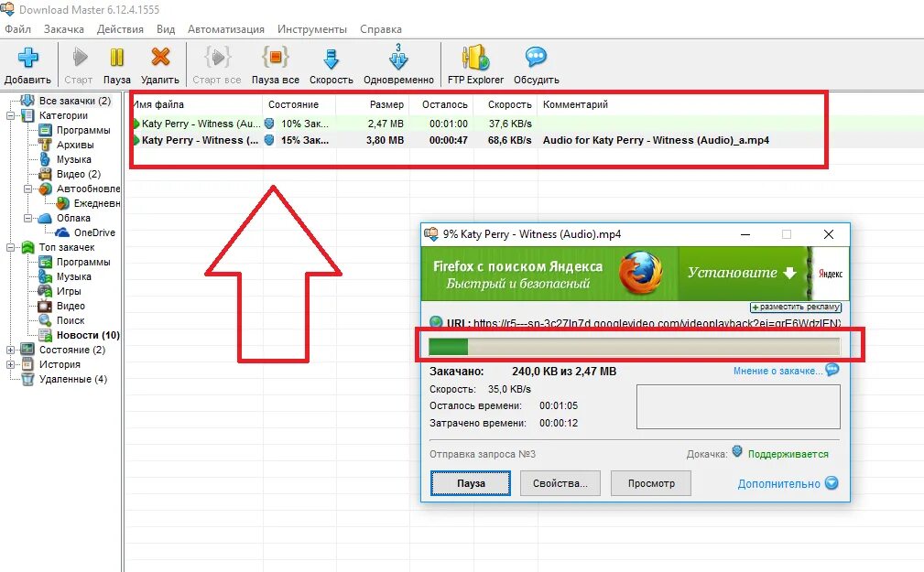Click the Пауза button in download dialog

(471, 483)
